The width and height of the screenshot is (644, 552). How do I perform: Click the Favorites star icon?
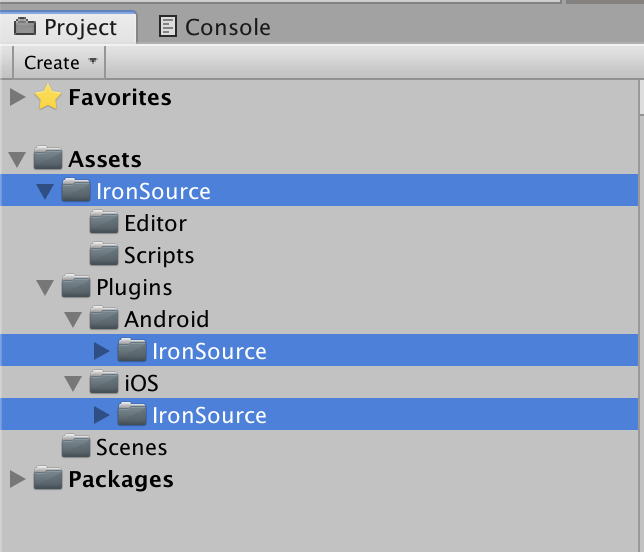[48, 97]
